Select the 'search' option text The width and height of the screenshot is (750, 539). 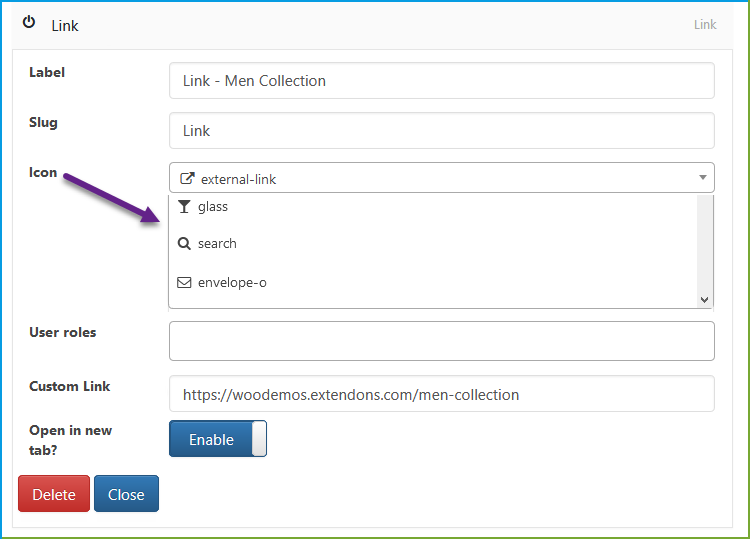[217, 243]
